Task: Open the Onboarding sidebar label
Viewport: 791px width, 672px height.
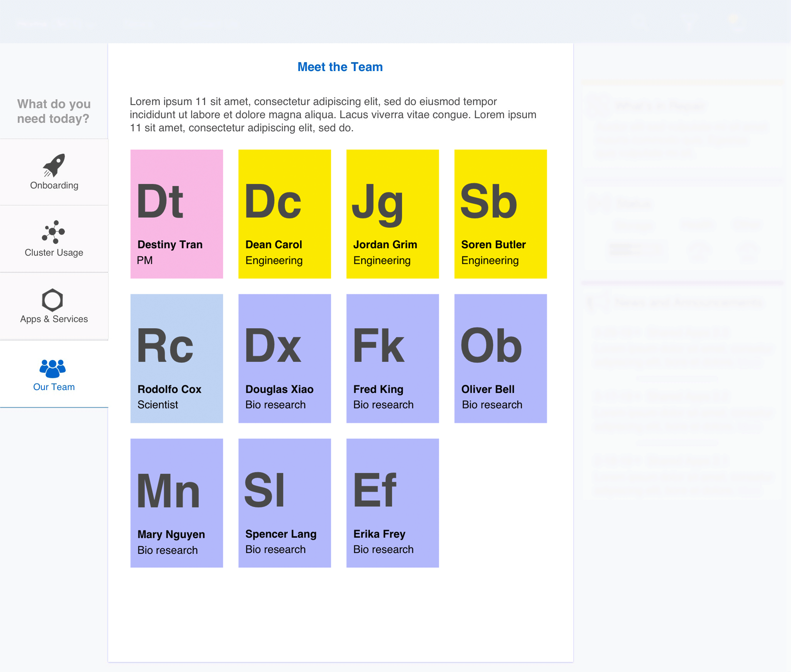Action: point(54,185)
